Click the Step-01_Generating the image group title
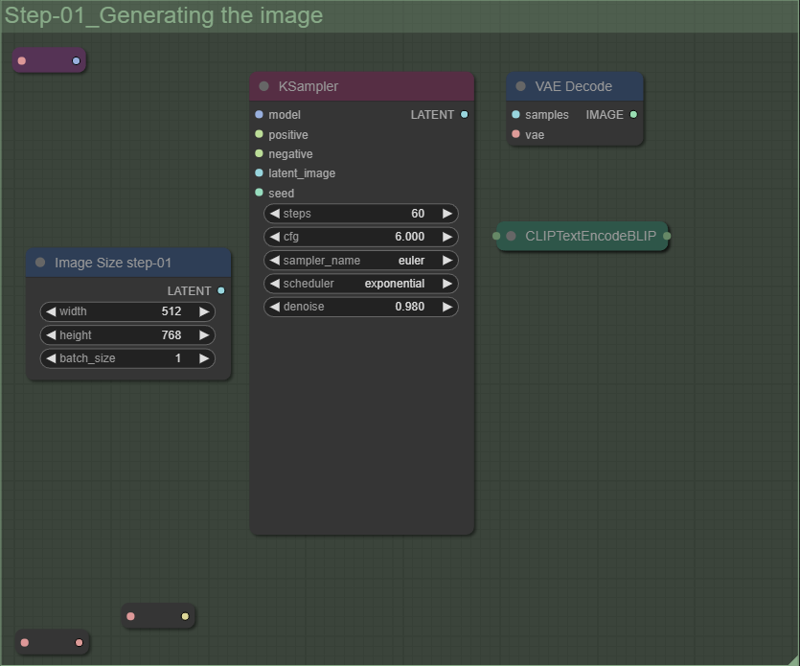The width and height of the screenshot is (800, 666). tap(164, 15)
